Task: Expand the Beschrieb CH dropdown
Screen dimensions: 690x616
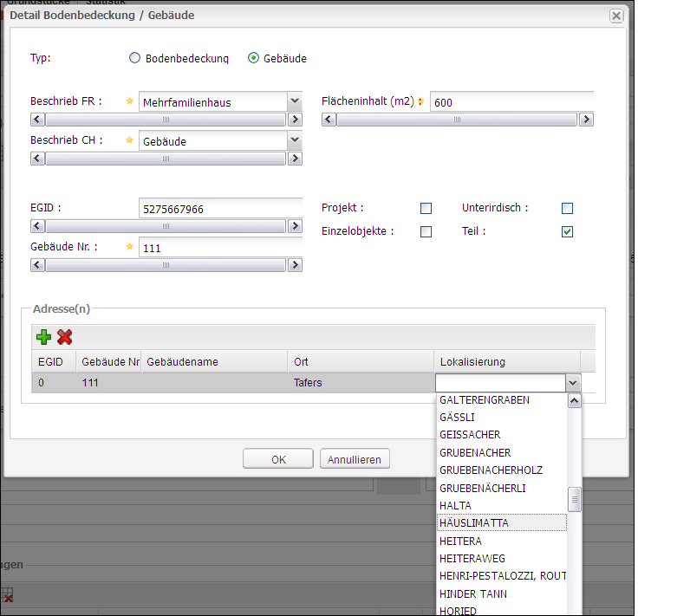Action: (295, 140)
